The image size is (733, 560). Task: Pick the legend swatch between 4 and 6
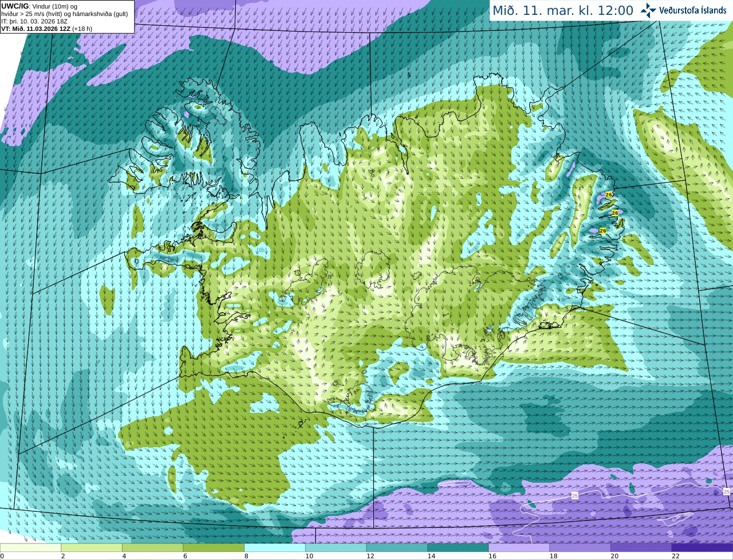coord(153,548)
